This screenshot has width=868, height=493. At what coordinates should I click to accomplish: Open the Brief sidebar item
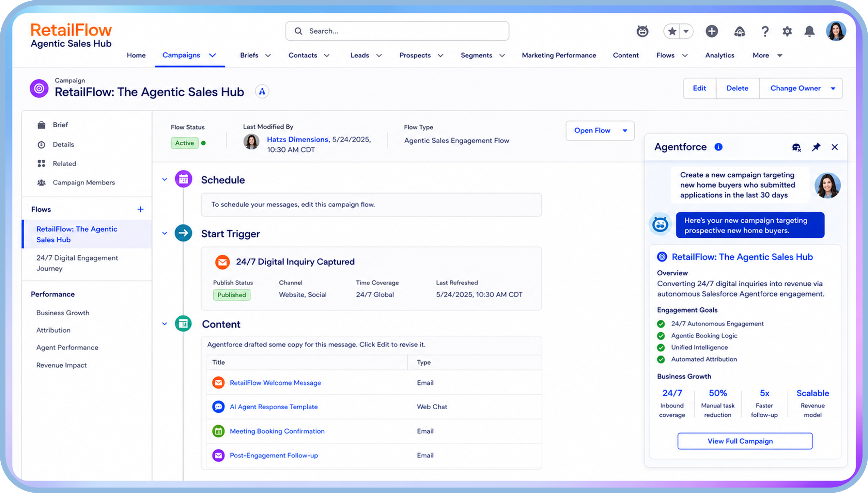click(x=60, y=125)
